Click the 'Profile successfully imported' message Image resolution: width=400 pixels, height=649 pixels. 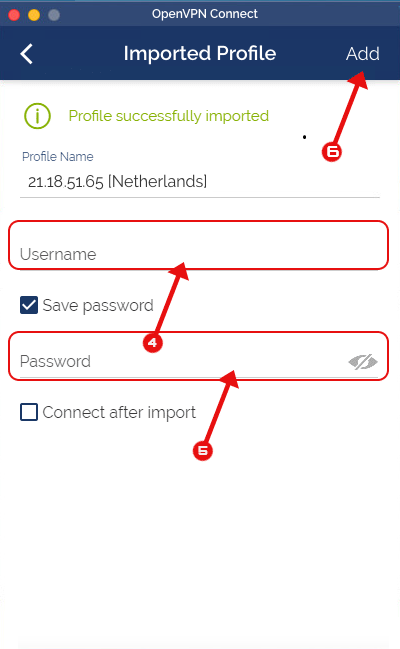[x=169, y=116]
